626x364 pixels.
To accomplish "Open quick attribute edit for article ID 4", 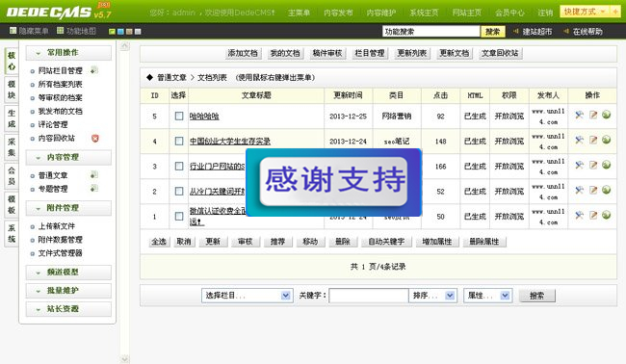I will tap(579, 140).
